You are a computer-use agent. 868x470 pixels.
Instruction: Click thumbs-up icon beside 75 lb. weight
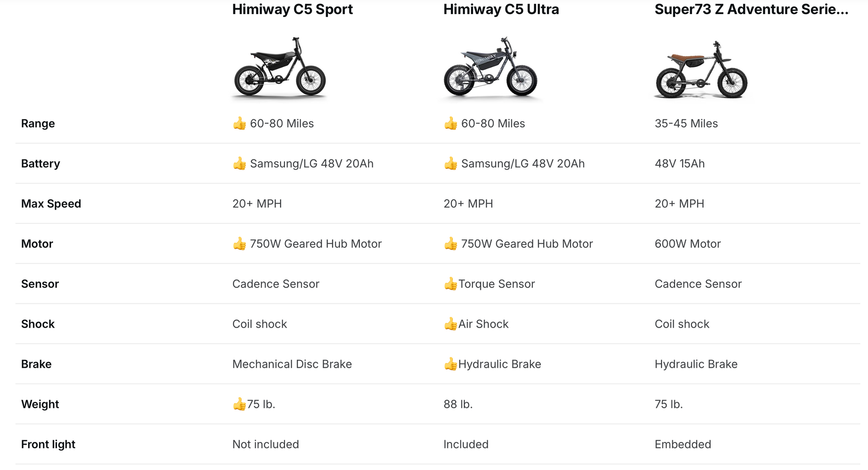point(239,404)
